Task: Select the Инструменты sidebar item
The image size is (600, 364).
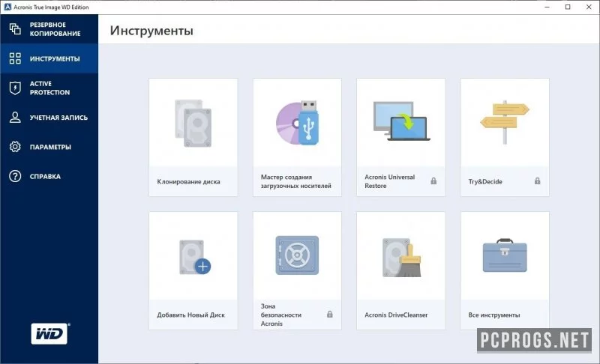Action: click(49, 58)
